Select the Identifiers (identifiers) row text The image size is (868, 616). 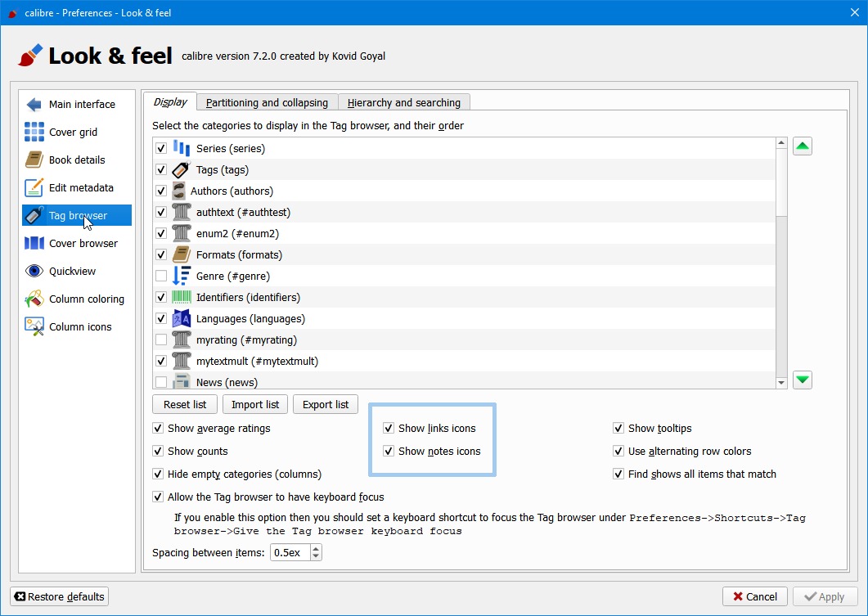pyautogui.click(x=248, y=297)
